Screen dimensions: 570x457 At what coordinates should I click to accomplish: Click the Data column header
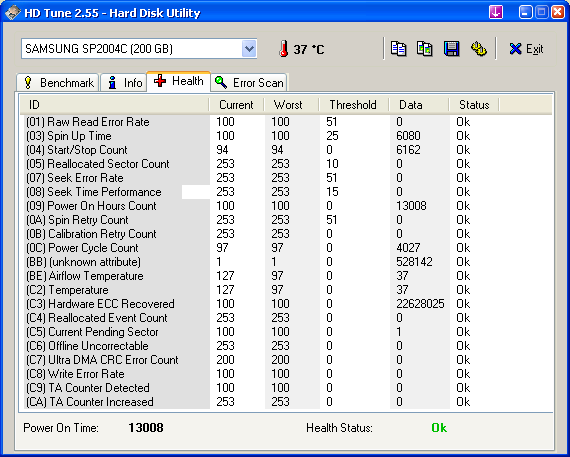click(419, 105)
